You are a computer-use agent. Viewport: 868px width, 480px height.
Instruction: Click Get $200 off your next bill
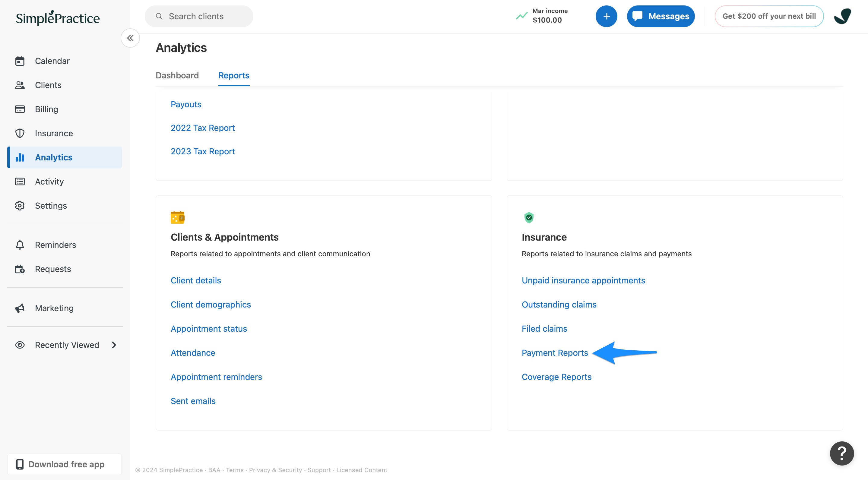(x=769, y=16)
